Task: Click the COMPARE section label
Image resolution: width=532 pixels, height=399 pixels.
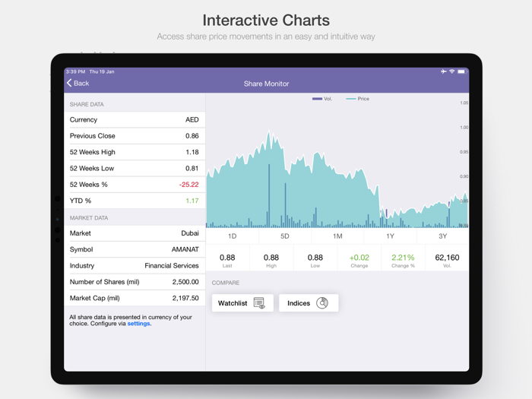Action: (226, 283)
